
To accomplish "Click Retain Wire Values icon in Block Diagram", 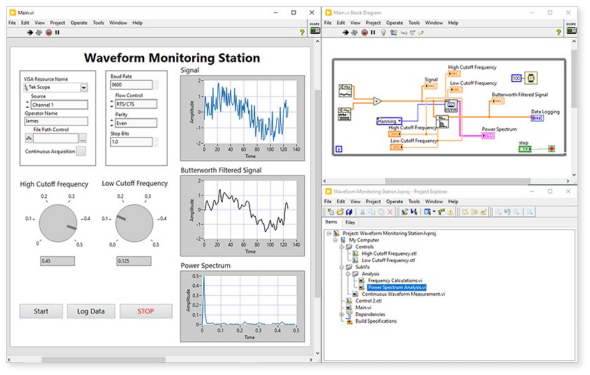I will click(393, 32).
